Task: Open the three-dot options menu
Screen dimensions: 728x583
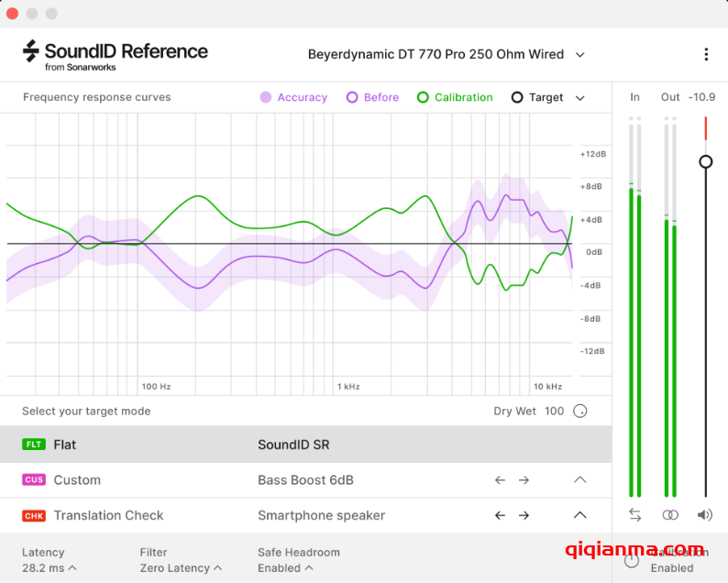Action: click(706, 54)
